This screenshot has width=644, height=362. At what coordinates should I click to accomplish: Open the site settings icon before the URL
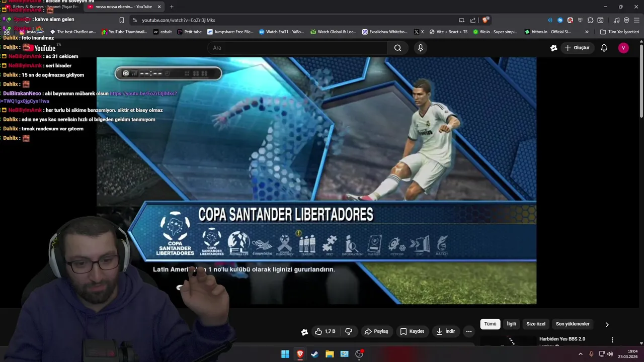click(134, 20)
